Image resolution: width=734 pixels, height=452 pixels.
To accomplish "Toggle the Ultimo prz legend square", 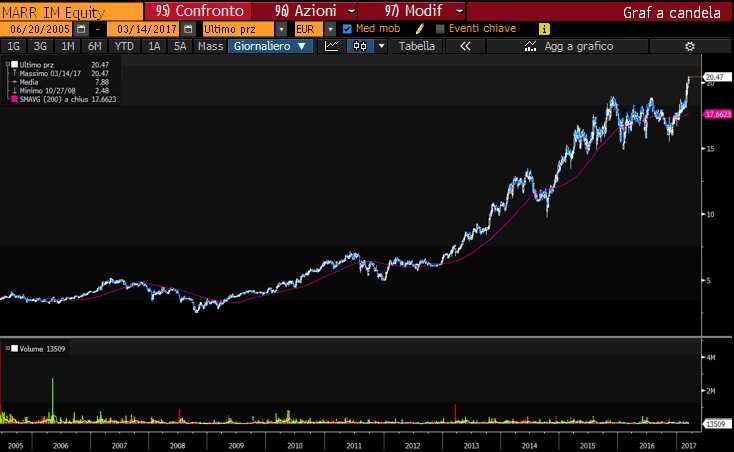I will pos(15,65).
